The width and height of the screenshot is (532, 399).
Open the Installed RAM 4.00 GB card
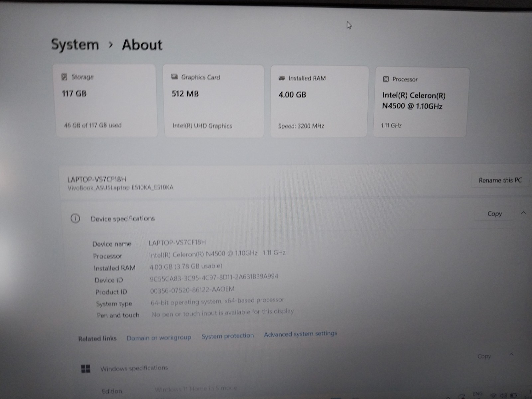320,101
